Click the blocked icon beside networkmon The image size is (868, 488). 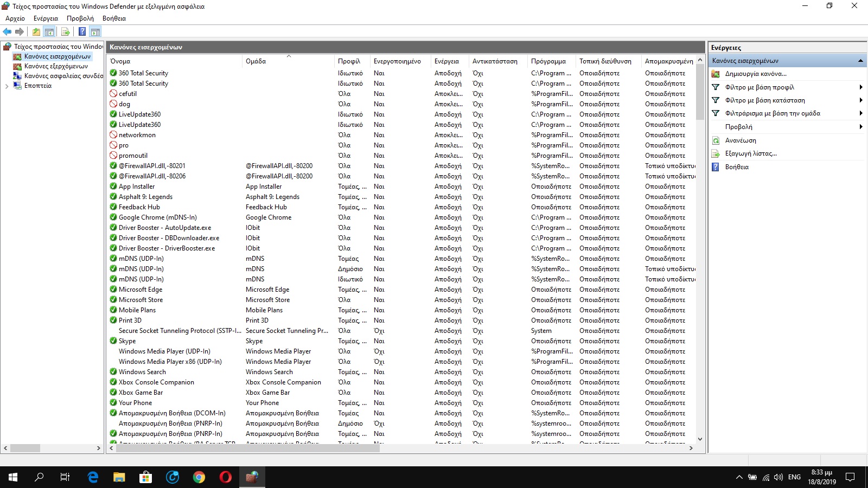113,134
